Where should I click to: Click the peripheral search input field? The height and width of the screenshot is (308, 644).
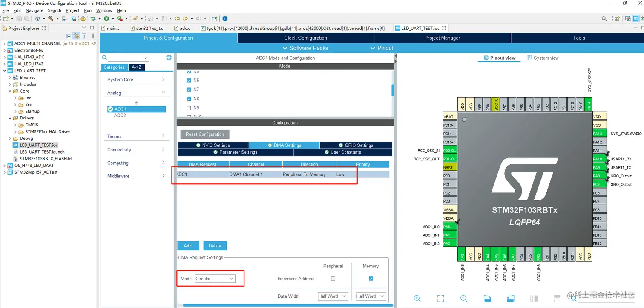(128, 58)
